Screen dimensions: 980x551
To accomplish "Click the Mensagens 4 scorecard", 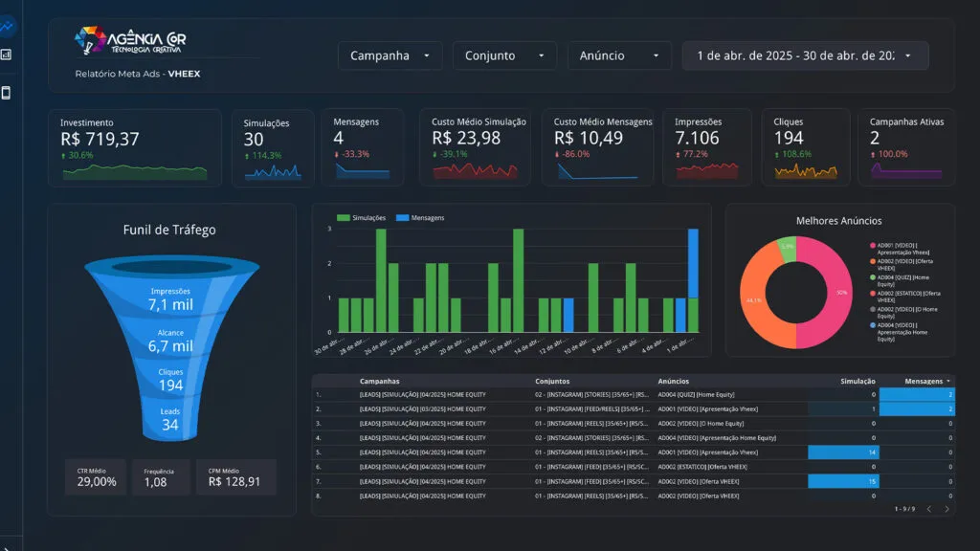I will (x=363, y=147).
